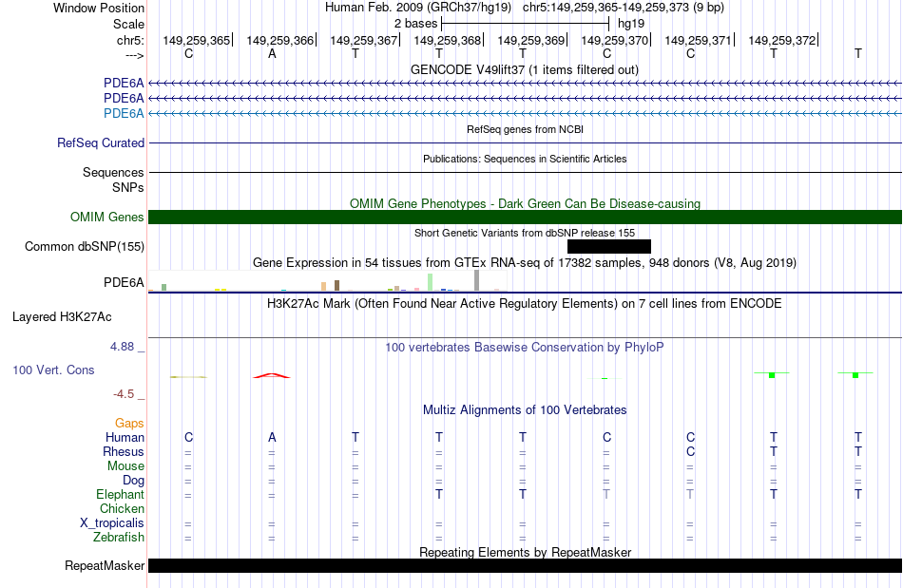Click the Zebrafish alignment row label
The image size is (903, 588).
point(119,538)
